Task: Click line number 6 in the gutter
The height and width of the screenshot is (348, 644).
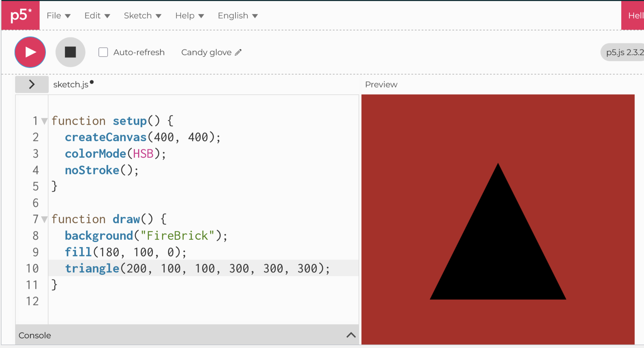Action: click(x=36, y=203)
